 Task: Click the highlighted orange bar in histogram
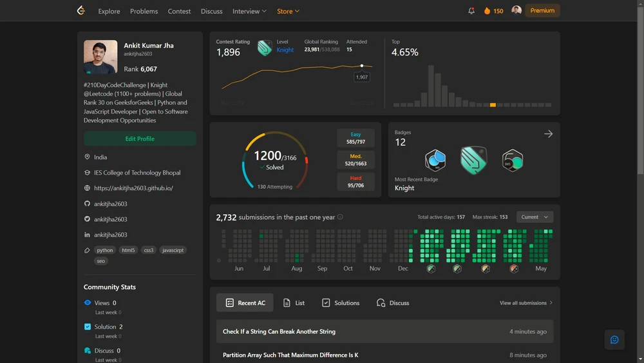[x=493, y=104]
